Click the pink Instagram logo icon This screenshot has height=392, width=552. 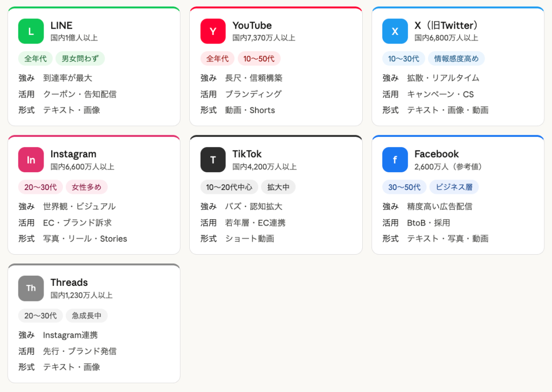[x=31, y=160]
